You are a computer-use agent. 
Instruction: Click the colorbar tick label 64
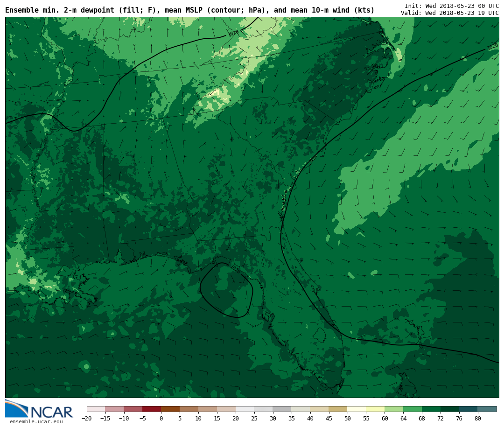(x=403, y=418)
